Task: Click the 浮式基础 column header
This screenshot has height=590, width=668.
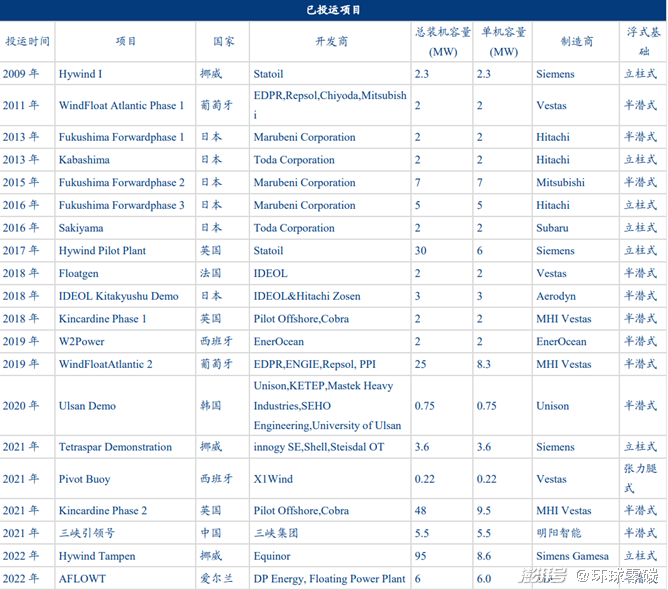Action: pos(643,41)
